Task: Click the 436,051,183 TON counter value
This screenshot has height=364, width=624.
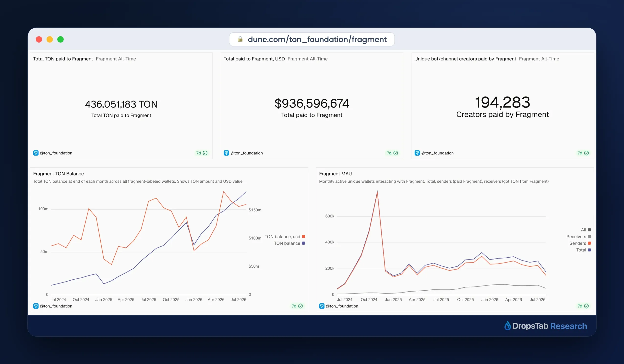Action: tap(121, 104)
